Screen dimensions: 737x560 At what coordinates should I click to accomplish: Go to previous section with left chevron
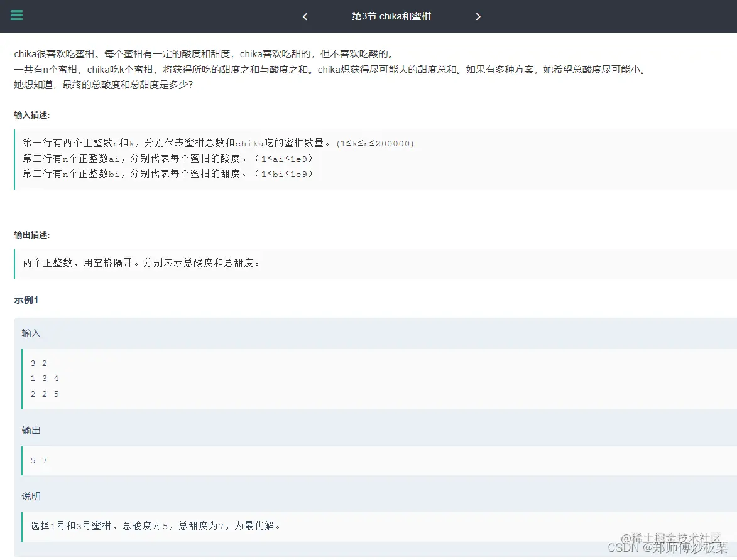305,17
